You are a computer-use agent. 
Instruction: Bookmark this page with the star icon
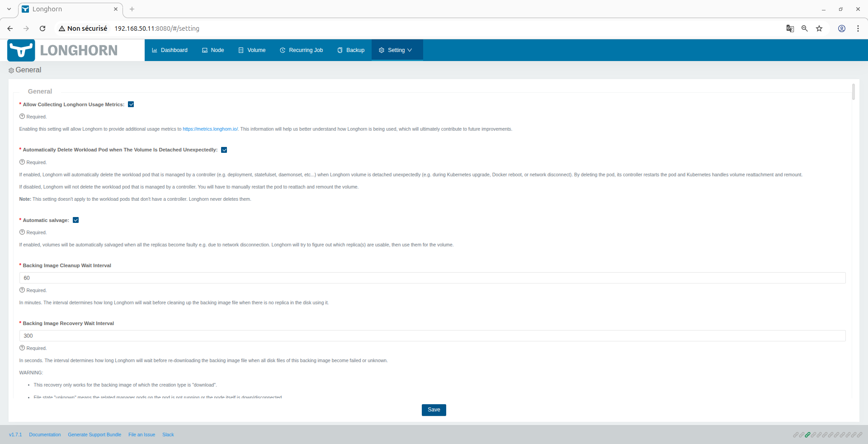819,28
